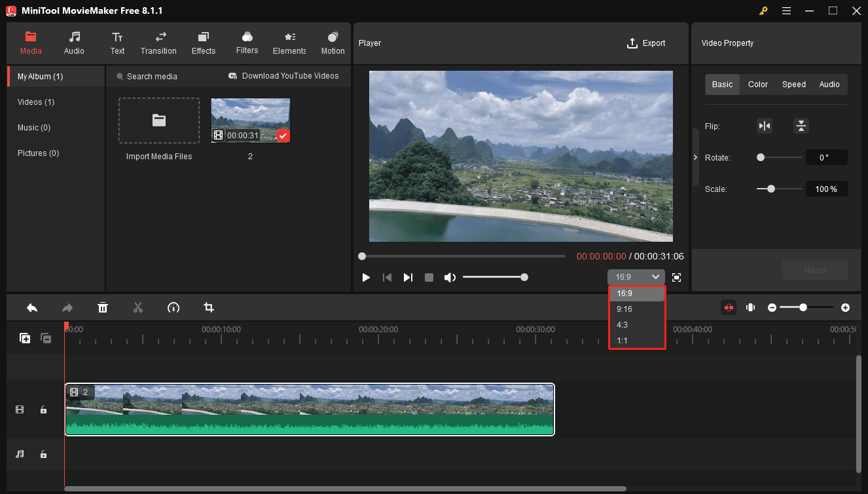The width and height of the screenshot is (868, 494).
Task: Choose 9:16 aspect ratio option
Action: coord(637,309)
